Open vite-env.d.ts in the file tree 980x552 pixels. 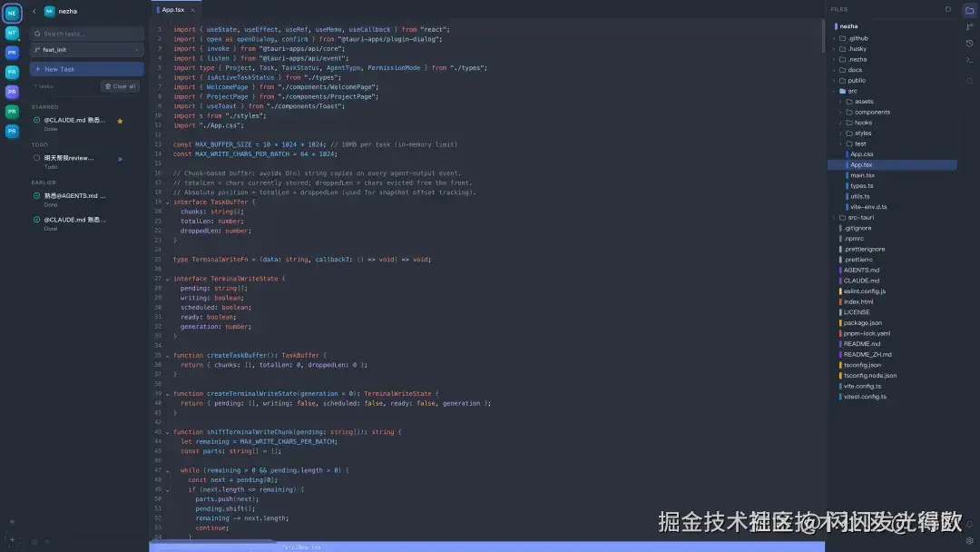click(x=868, y=207)
